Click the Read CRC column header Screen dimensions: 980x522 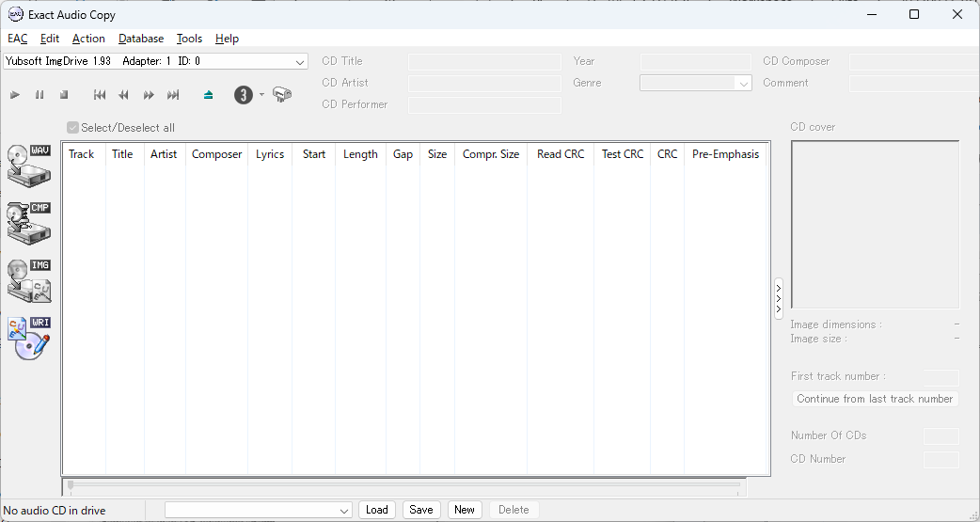tap(561, 154)
